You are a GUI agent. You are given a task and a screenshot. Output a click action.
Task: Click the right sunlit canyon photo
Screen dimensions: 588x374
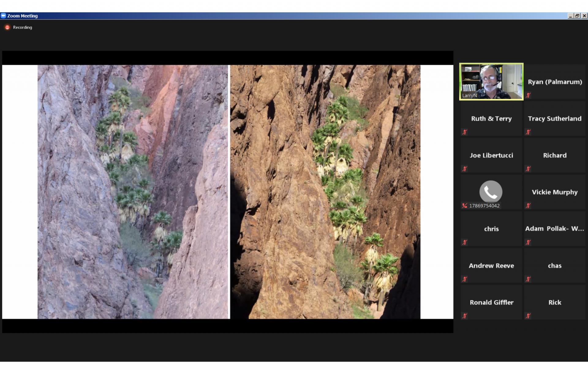[x=325, y=192]
